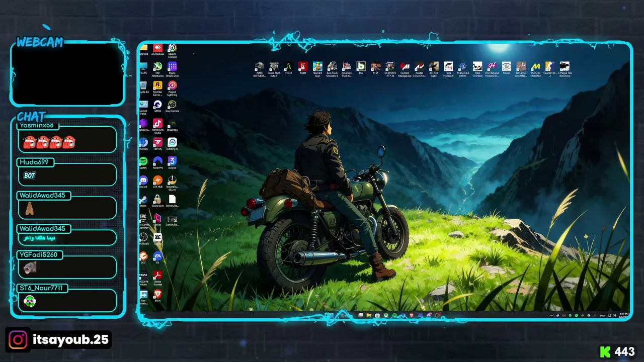Open the 007 First Light shortcut
Image resolution: width=644 pixels, height=362 pixels.
pos(434,69)
